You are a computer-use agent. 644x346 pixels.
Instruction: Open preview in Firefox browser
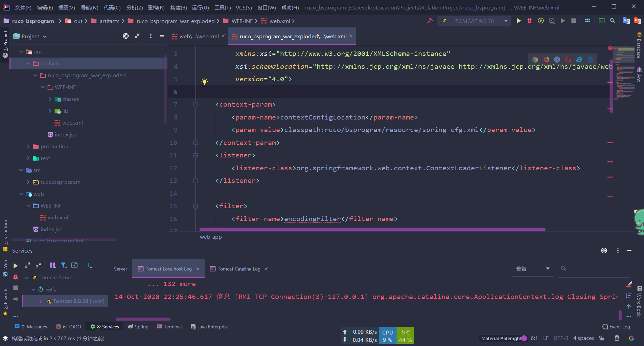point(546,60)
